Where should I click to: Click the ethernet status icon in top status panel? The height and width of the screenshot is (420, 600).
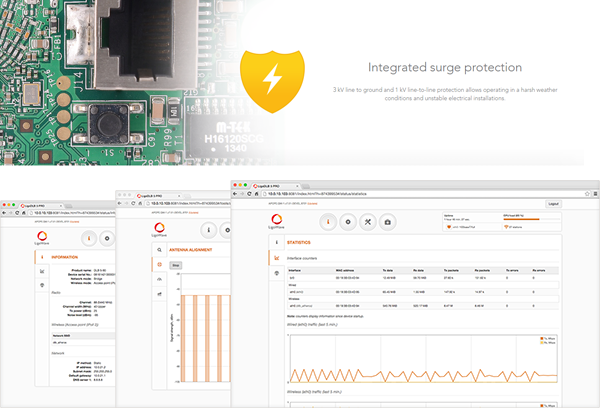click(x=449, y=227)
